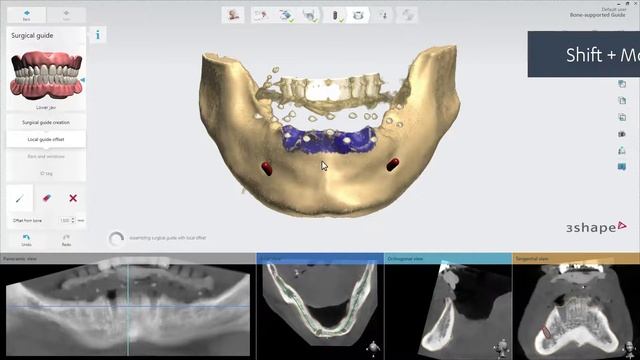Click the Bone-supported Guide label

pos(598,15)
